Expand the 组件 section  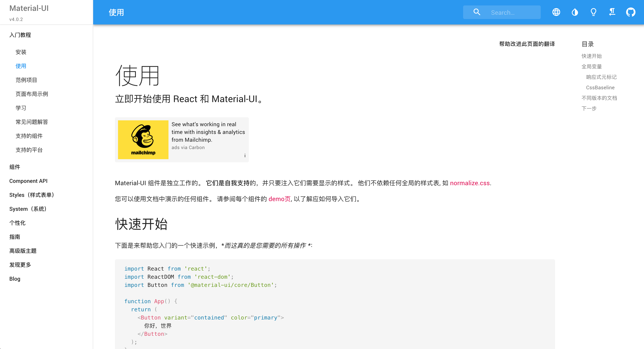click(x=15, y=167)
